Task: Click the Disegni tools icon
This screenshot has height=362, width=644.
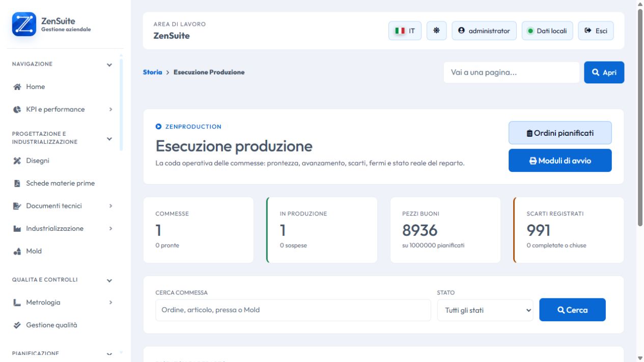Action: (17, 161)
